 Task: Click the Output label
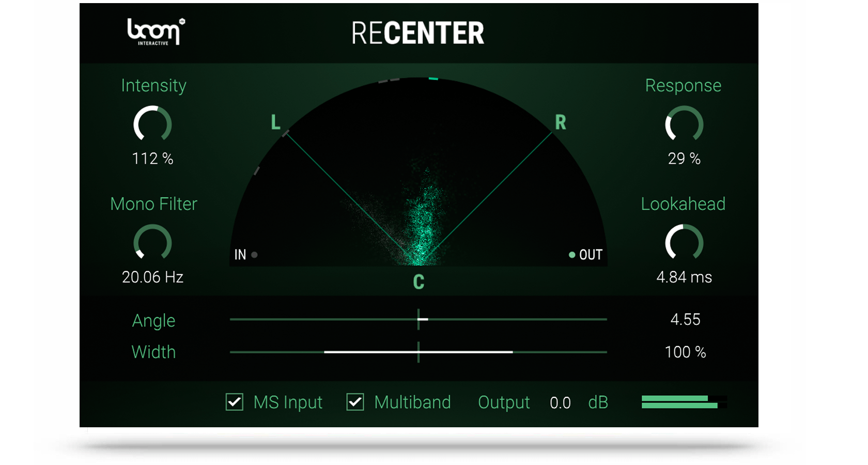[504, 402]
